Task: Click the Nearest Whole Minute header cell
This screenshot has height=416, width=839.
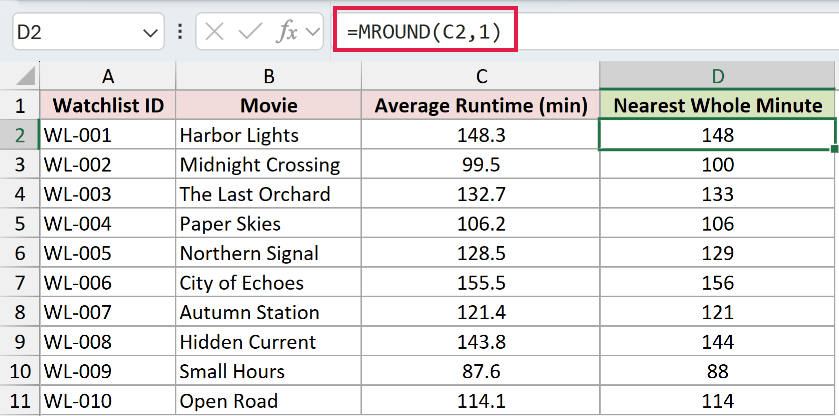Action: click(717, 105)
